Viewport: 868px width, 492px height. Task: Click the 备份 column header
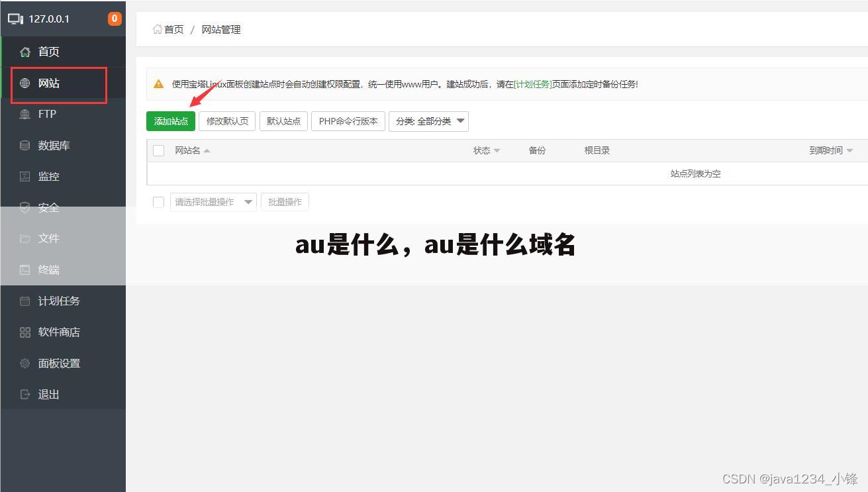(537, 150)
